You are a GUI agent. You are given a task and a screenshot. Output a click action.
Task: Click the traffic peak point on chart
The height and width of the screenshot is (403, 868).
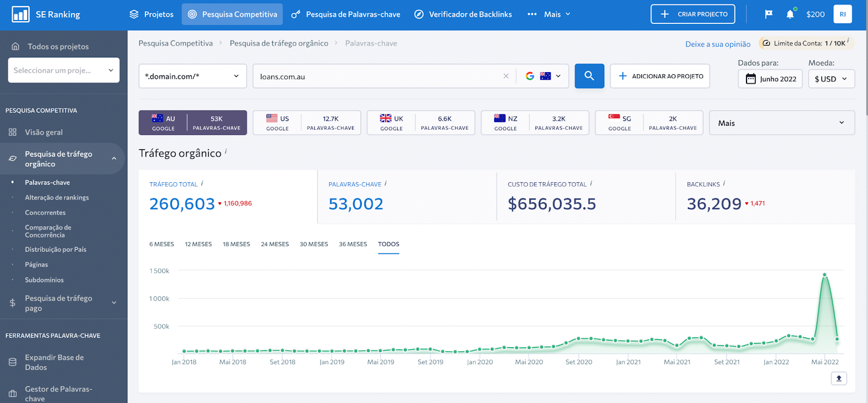825,275
